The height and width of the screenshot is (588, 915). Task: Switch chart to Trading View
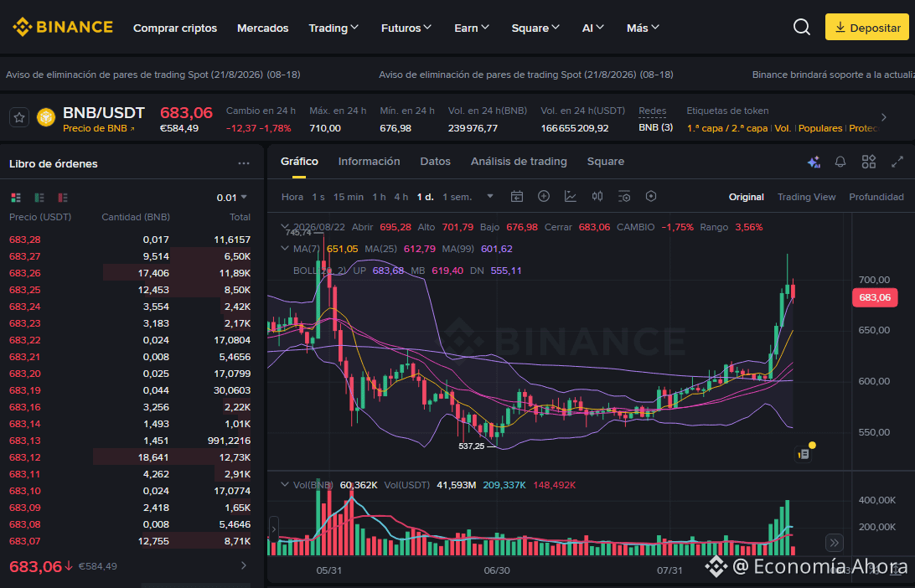[x=806, y=197]
